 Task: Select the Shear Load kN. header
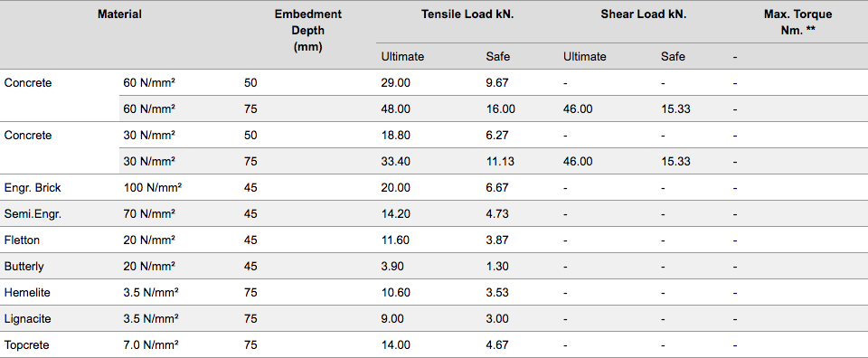643,14
